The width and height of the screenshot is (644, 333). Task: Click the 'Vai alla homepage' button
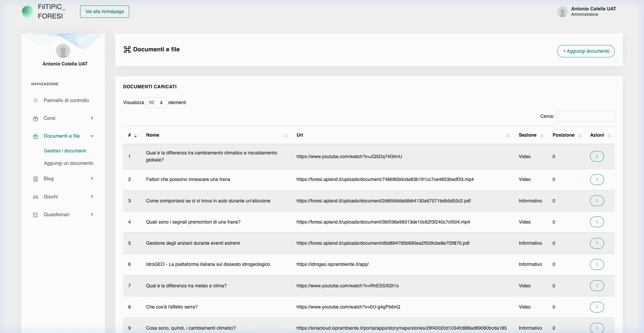[x=105, y=11]
